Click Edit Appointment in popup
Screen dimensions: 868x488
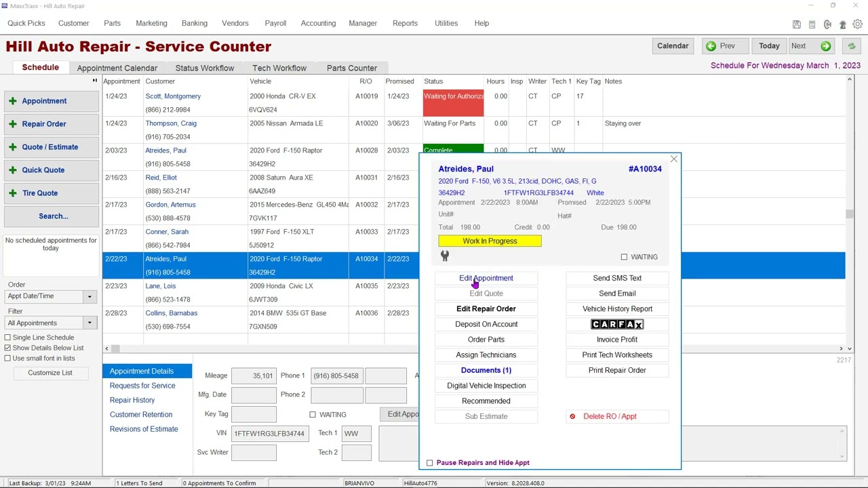486,278
